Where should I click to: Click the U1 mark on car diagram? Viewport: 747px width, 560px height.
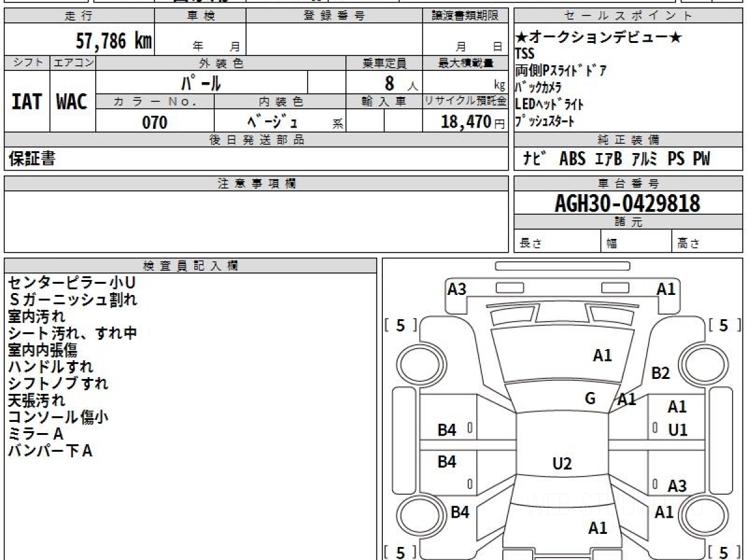coord(677,429)
